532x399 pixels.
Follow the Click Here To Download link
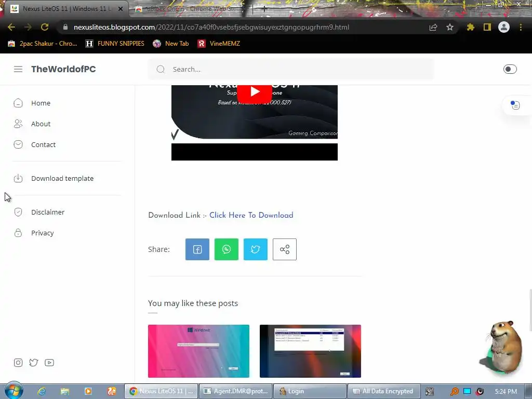tap(251, 215)
